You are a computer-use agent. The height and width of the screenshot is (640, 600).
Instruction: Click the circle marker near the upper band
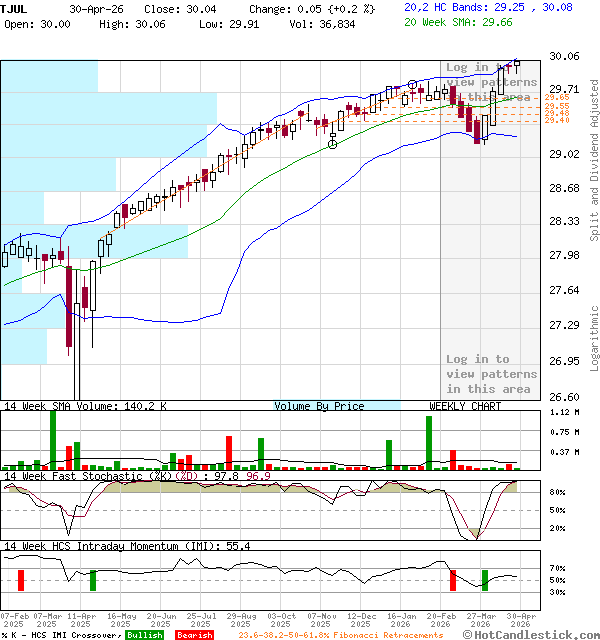point(413,85)
